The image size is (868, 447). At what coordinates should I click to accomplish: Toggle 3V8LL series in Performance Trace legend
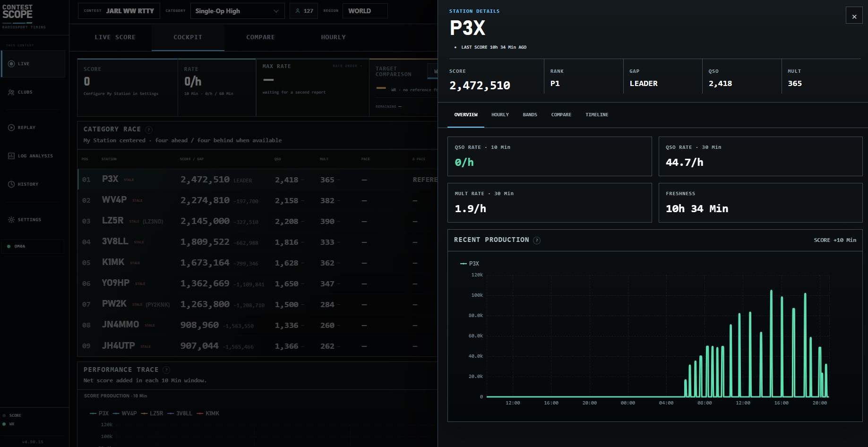[x=180, y=413]
